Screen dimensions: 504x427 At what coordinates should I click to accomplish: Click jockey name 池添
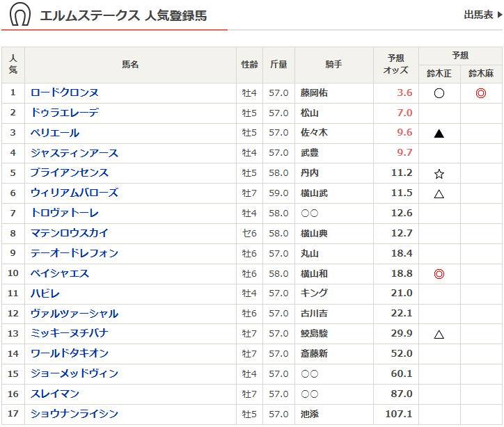coord(310,414)
